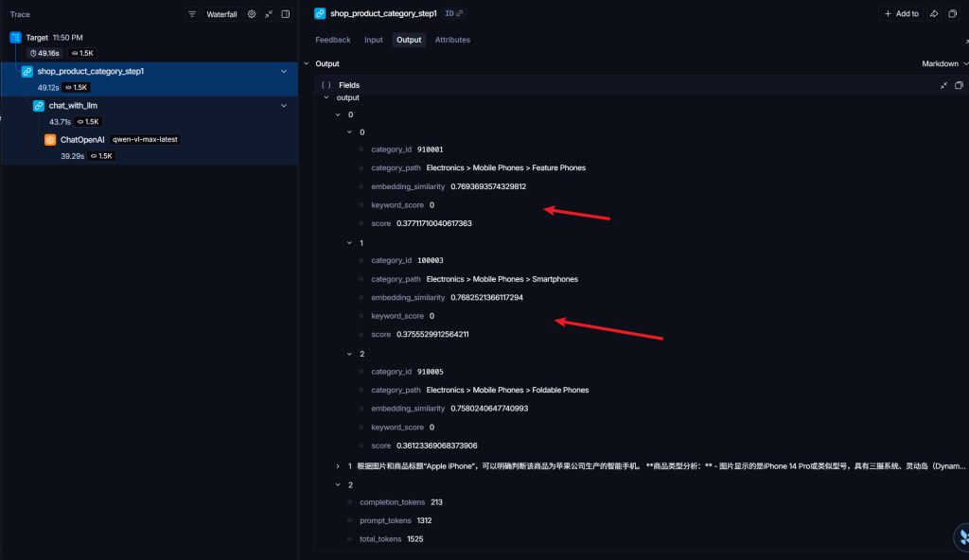Click the ChatOpenAI orange icon

[x=50, y=139]
